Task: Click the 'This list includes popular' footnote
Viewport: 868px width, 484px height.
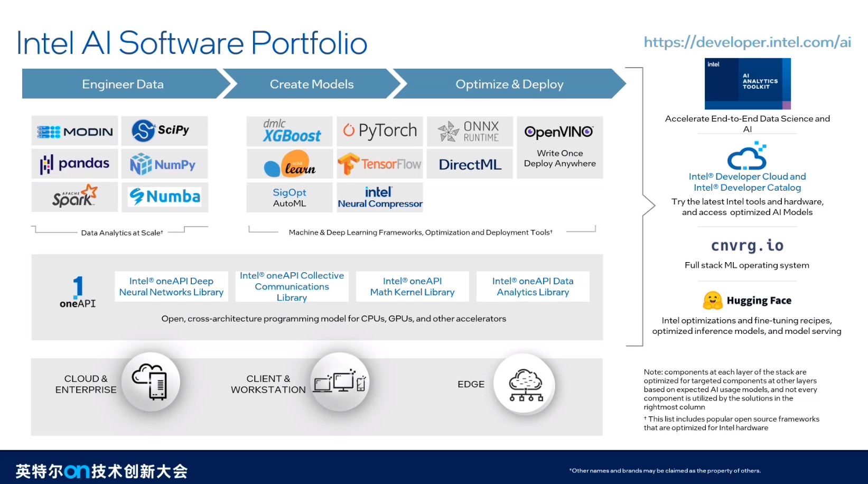Action: (x=732, y=423)
